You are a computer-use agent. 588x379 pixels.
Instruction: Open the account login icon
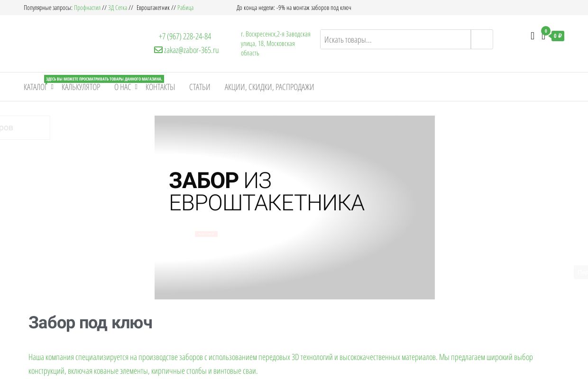532,36
